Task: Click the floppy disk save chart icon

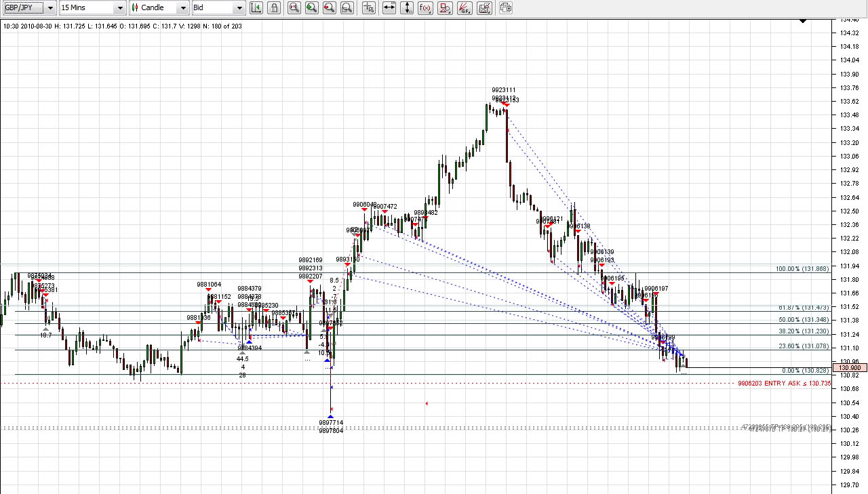Action: [485, 8]
